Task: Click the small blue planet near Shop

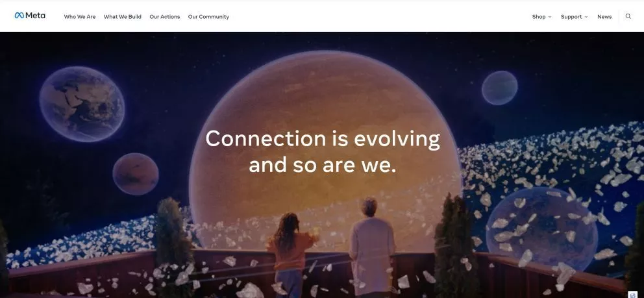Action: 499,88
